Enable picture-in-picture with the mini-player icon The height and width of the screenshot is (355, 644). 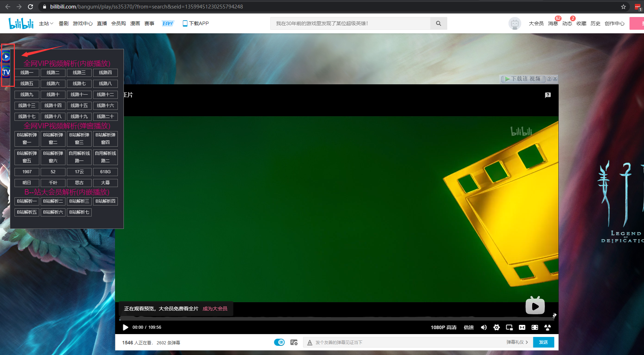[509, 327]
